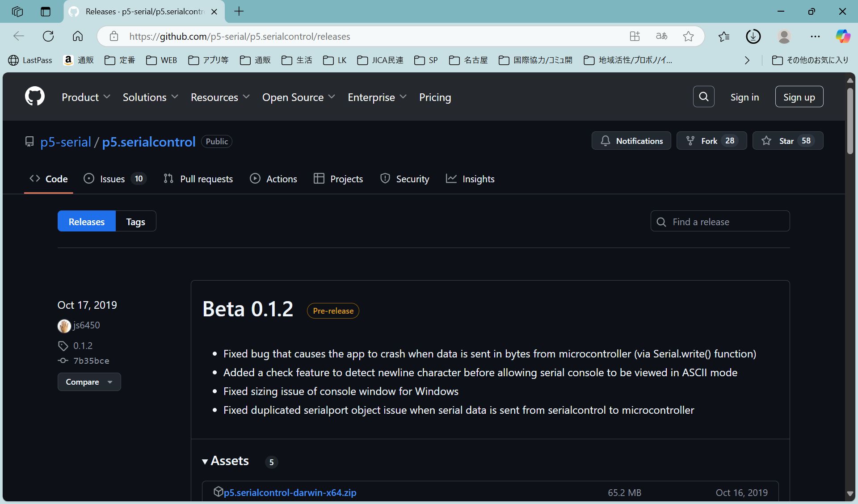Click the Notifications bell button
Screen dimensions: 858x504
coord(631,141)
